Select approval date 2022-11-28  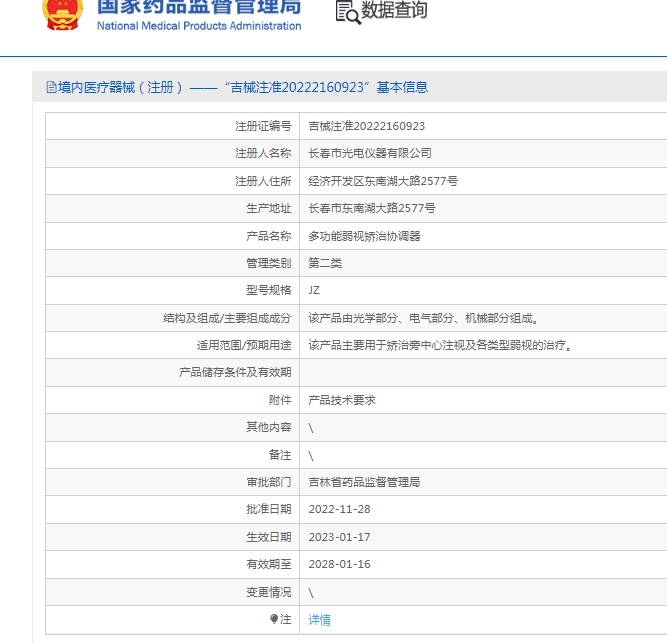pos(339,509)
